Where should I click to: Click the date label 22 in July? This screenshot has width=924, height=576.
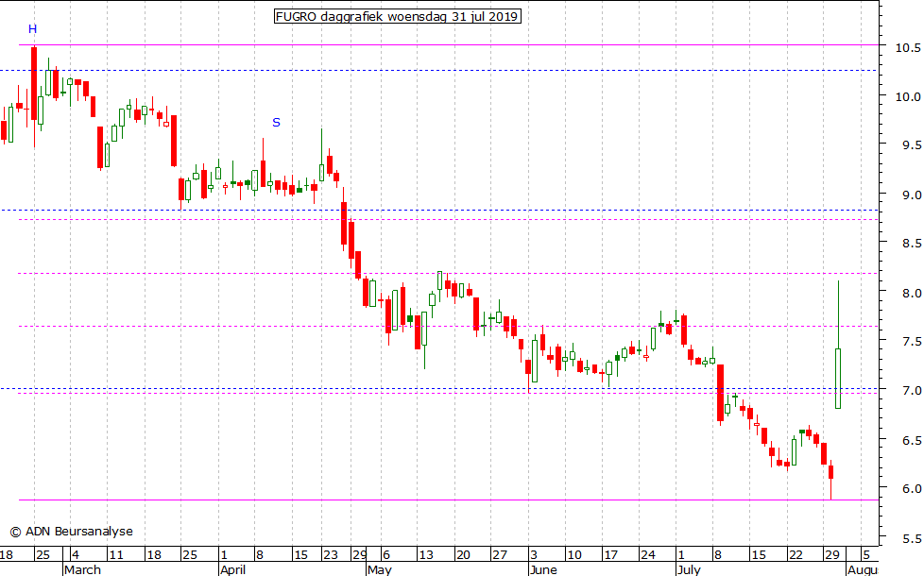pos(796,555)
